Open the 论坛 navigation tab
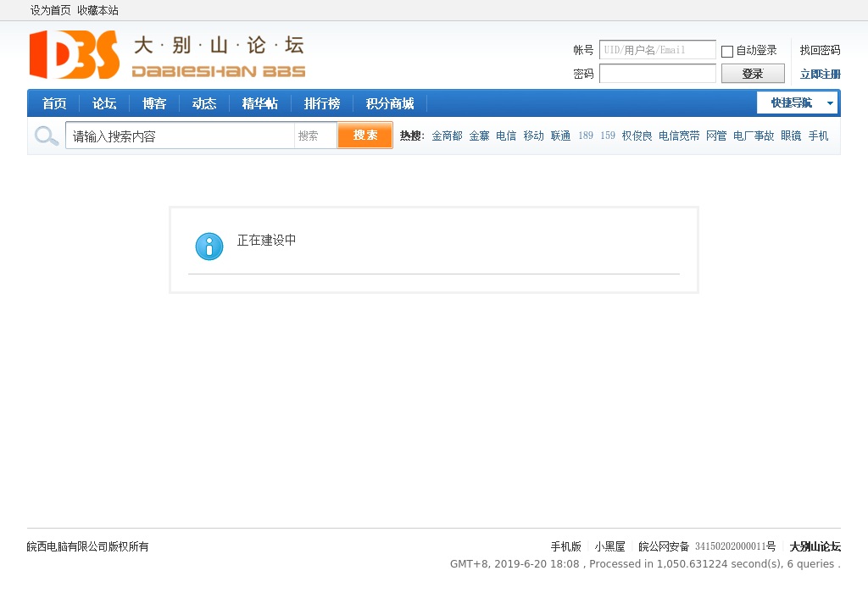This screenshot has width=868, height=615. click(x=104, y=103)
